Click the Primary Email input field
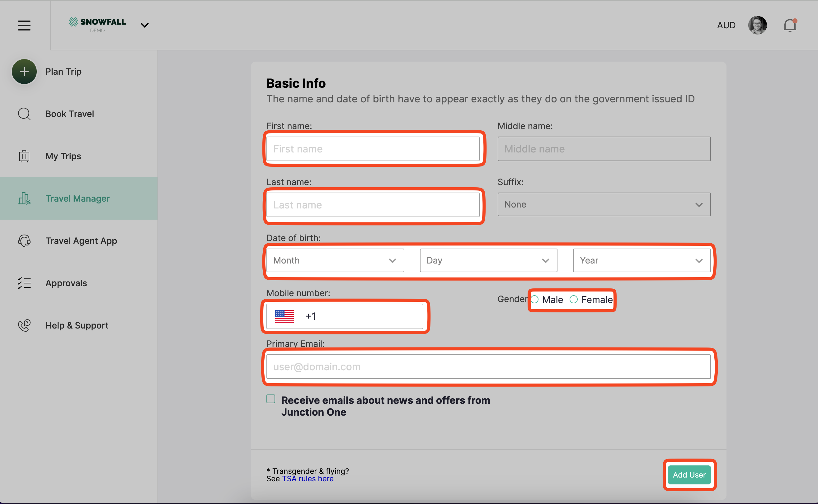 [x=489, y=367]
